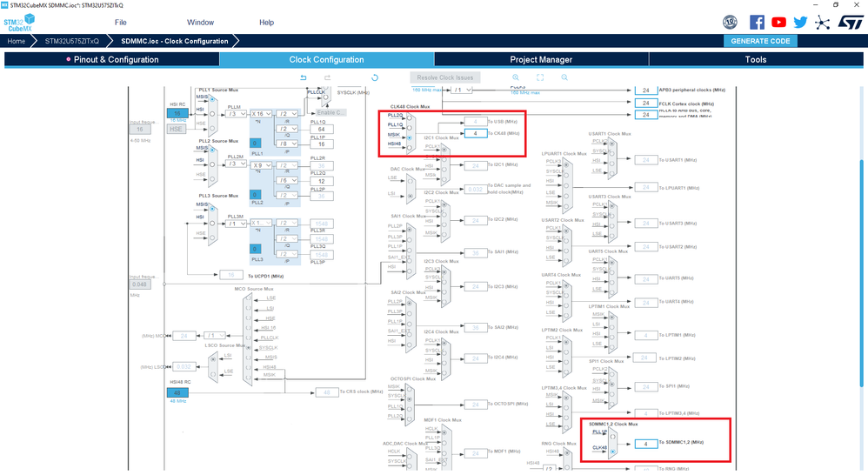868x475 pixels.
Task: Click the blue PLL3 fraction value box
Action: click(255, 249)
